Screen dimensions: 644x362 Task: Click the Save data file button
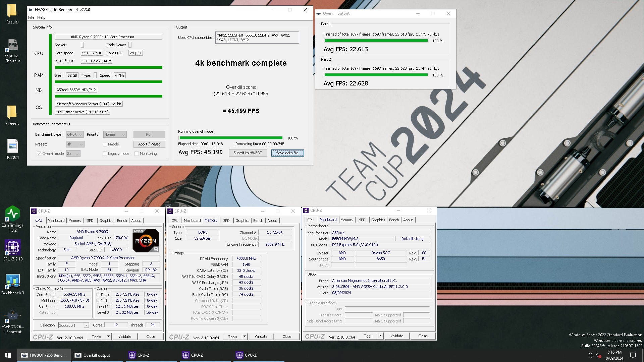287,153
